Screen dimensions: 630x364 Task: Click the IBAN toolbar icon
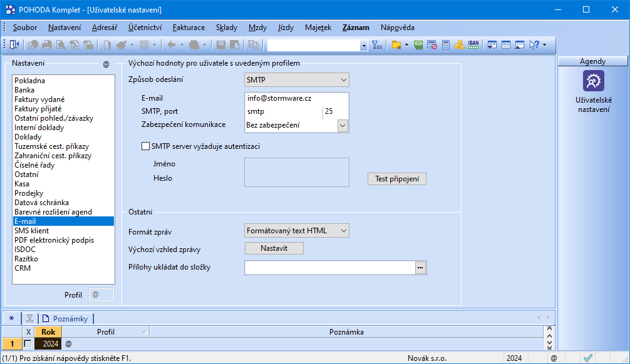tap(473, 44)
